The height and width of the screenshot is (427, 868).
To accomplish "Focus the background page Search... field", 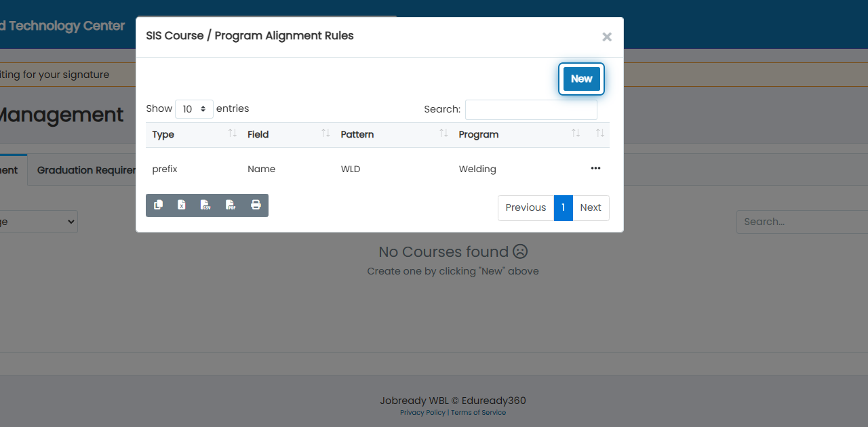I will 802,222.
